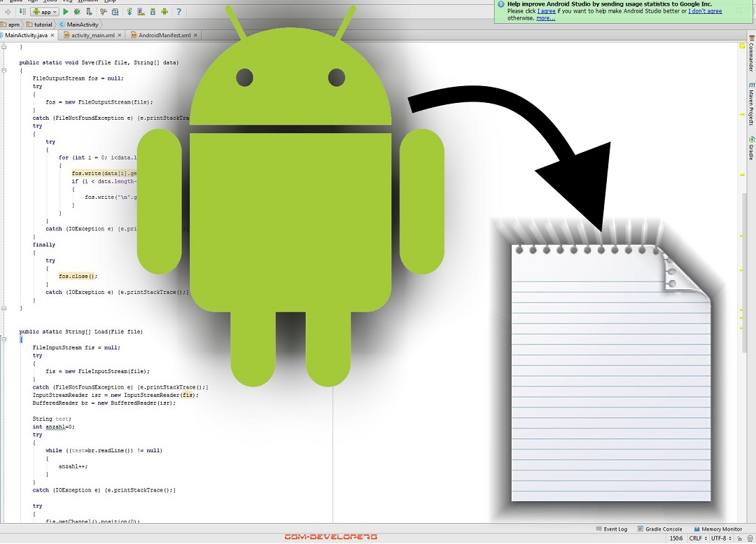Image resolution: width=756 pixels, height=544 pixels.
Task: Start debugging with the green bug icon
Action: click(x=77, y=12)
